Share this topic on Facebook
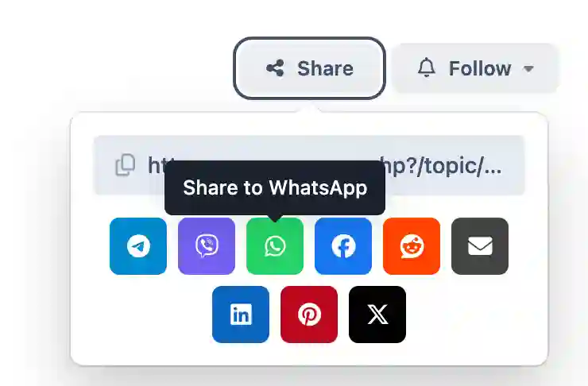Screen dimensions: 588x386 343,246
